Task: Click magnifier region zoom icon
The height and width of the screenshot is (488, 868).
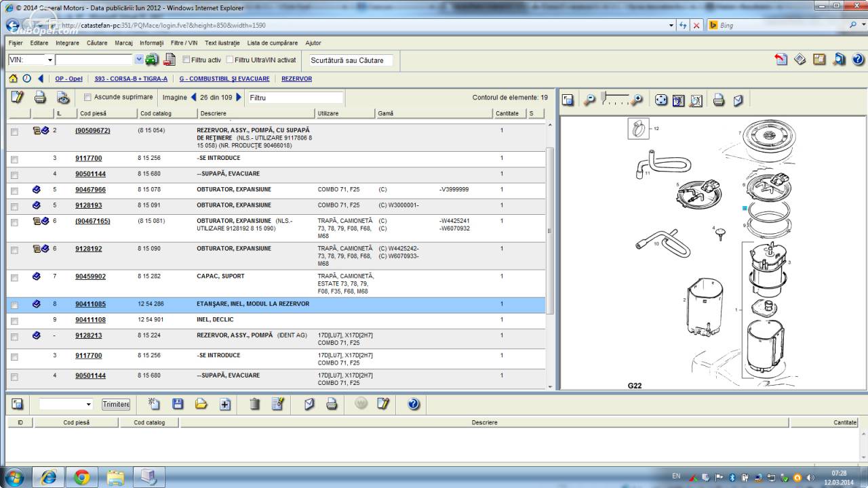Action: pos(696,100)
